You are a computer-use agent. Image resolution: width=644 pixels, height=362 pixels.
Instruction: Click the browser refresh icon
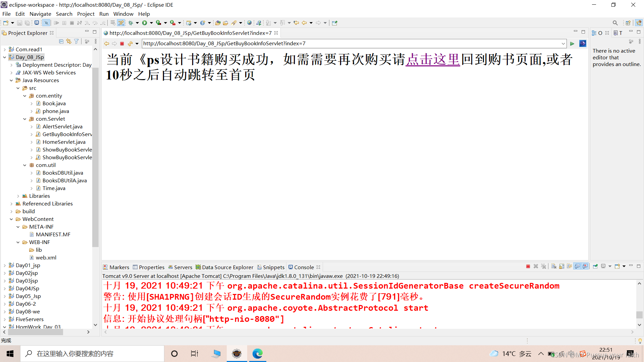(130, 44)
